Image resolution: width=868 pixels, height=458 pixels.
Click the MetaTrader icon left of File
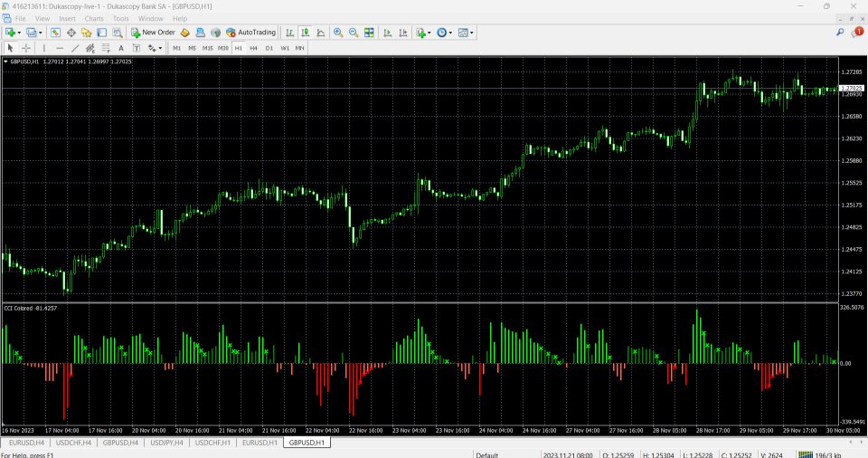(6, 18)
